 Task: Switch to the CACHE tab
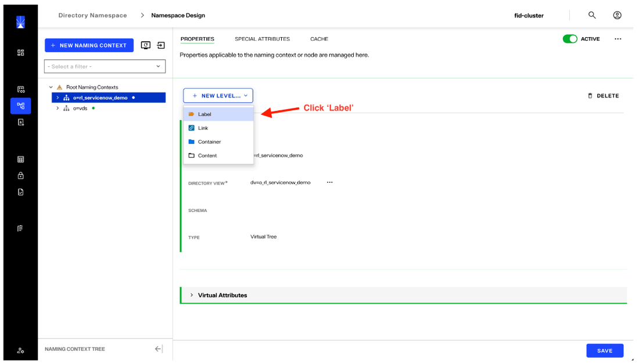[x=319, y=39]
